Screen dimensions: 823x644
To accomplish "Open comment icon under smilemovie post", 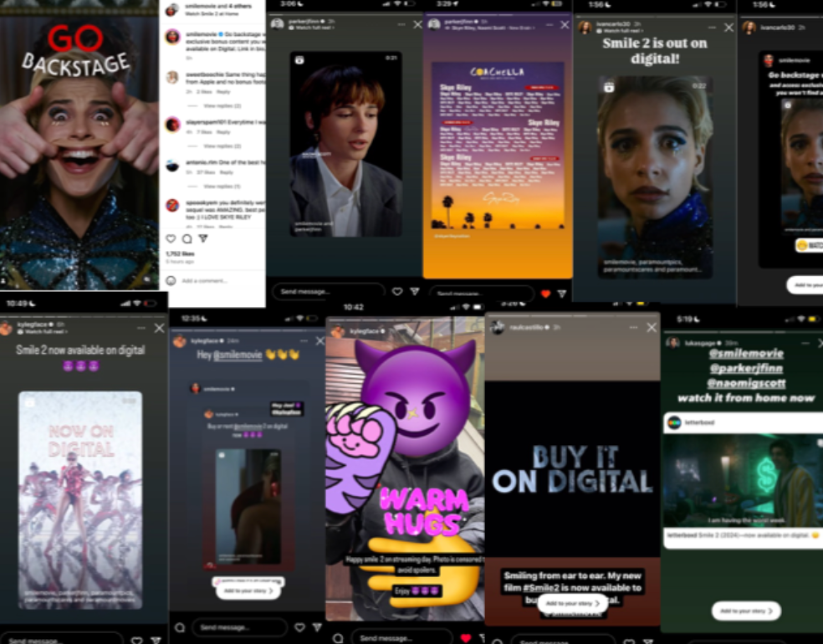I will 187,239.
